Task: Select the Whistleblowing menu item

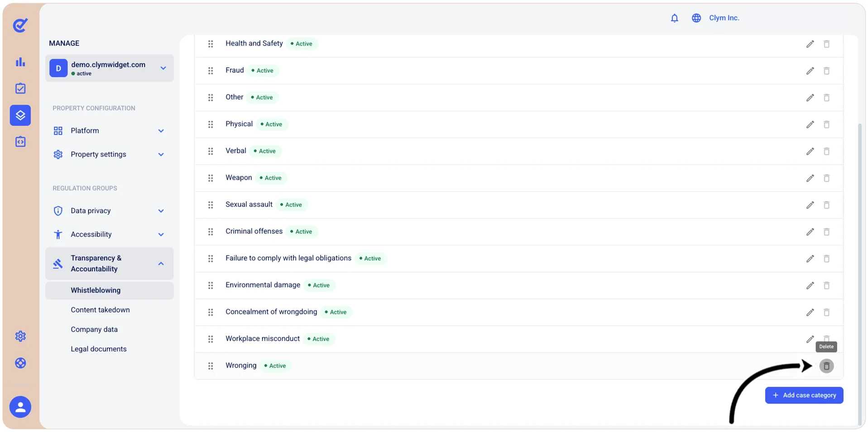Action: point(109,290)
